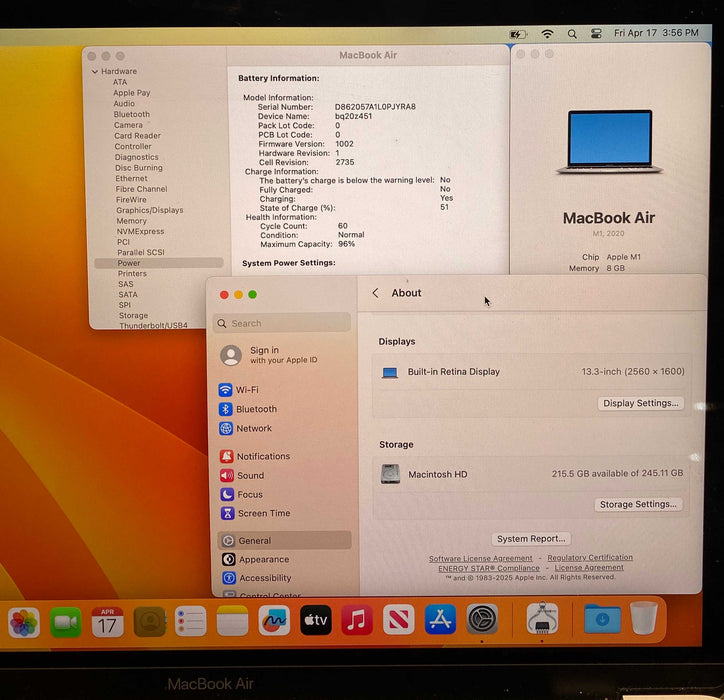Screen dimensions: 724x700
Task: Open Regulatory Certification link
Action: 590,557
